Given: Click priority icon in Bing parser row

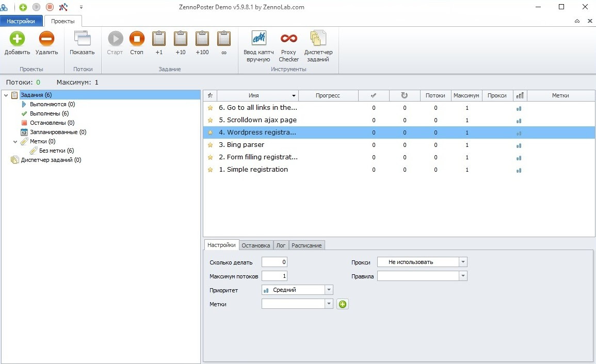Looking at the screenshot, I should tap(519, 145).
